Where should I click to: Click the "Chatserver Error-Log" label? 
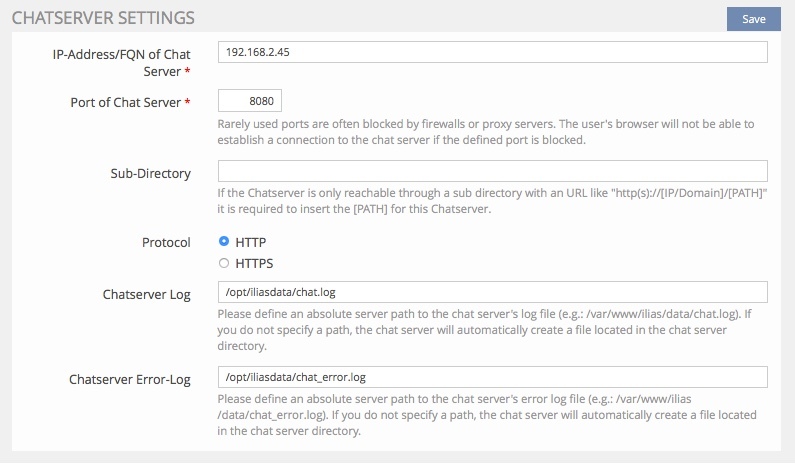coord(130,380)
